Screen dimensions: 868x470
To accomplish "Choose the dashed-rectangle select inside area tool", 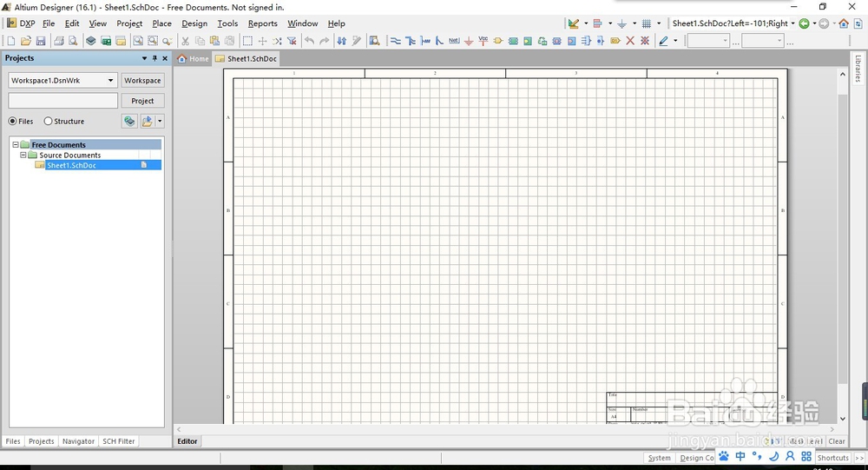I will coord(247,41).
